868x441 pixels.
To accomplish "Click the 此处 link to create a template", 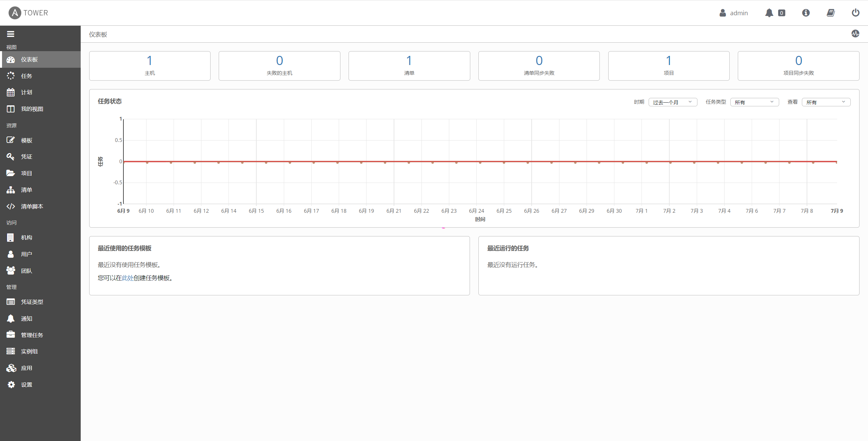I will tap(127, 278).
